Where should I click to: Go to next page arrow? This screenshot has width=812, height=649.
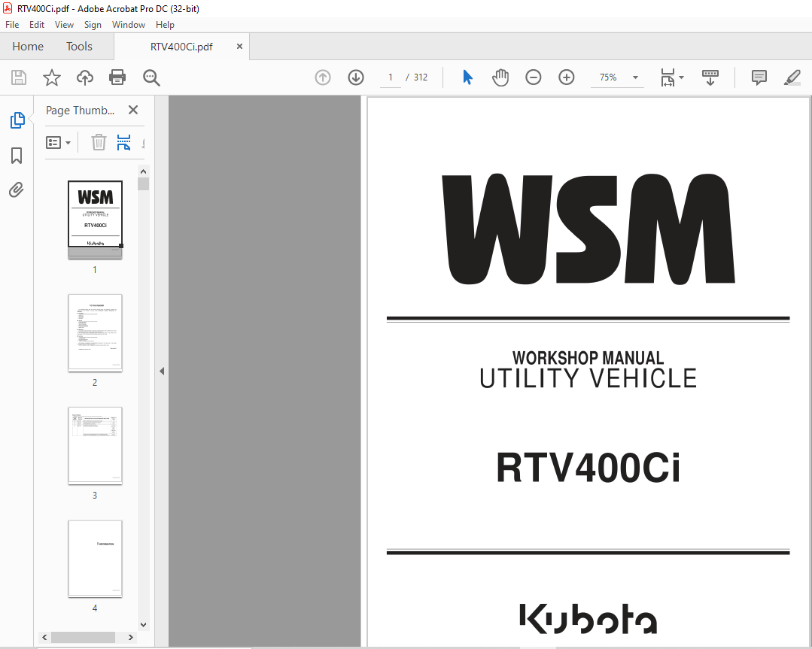point(356,77)
